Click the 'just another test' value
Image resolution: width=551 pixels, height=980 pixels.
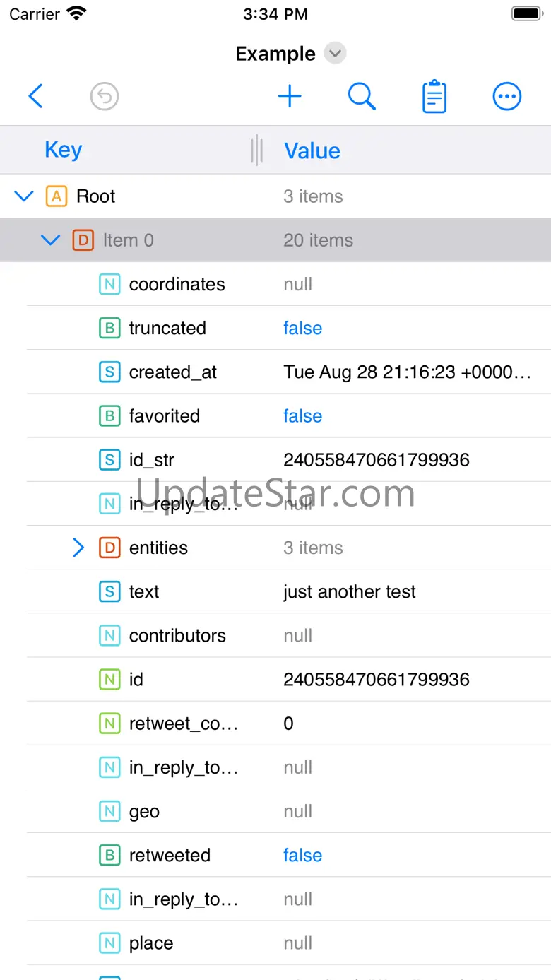tap(350, 591)
